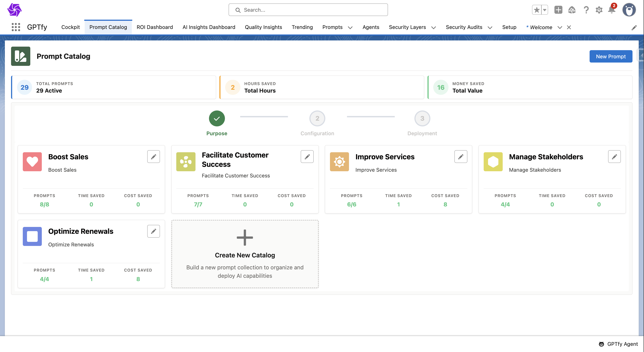Edit the Manage Stakeholders catalog
Image resolution: width=644 pixels, height=352 pixels.
point(614,157)
